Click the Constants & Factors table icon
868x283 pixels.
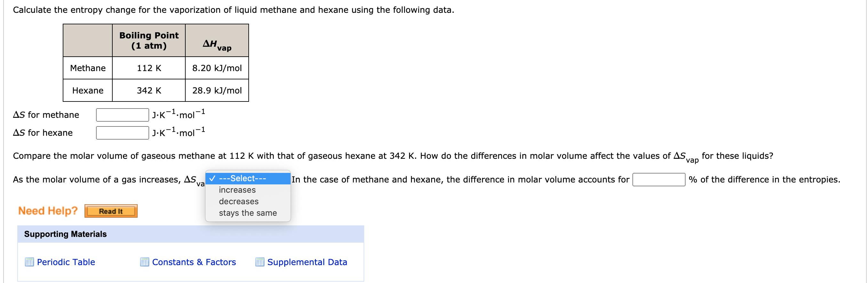[x=144, y=262]
